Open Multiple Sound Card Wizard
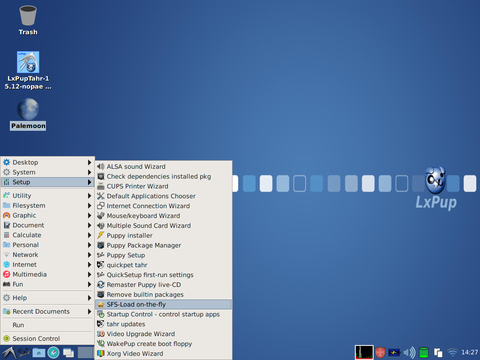The height and width of the screenshot is (360, 480). [x=164, y=225]
